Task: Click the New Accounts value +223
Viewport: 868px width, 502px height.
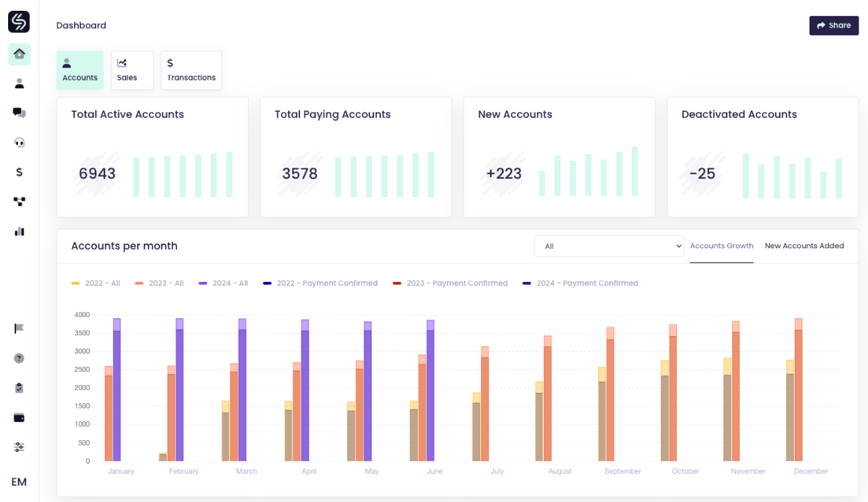Action: point(504,174)
